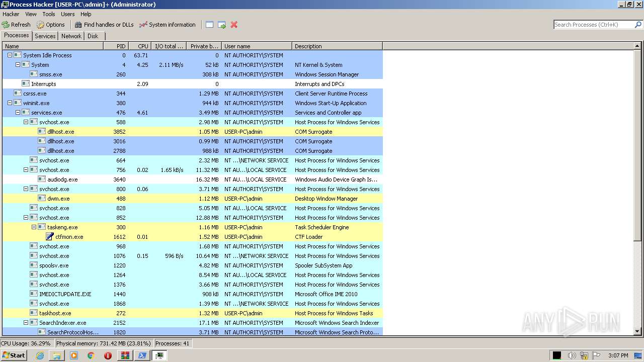Screen dimensions: 644x362
Task: Open Find handles or DLLs
Action: pos(104,25)
